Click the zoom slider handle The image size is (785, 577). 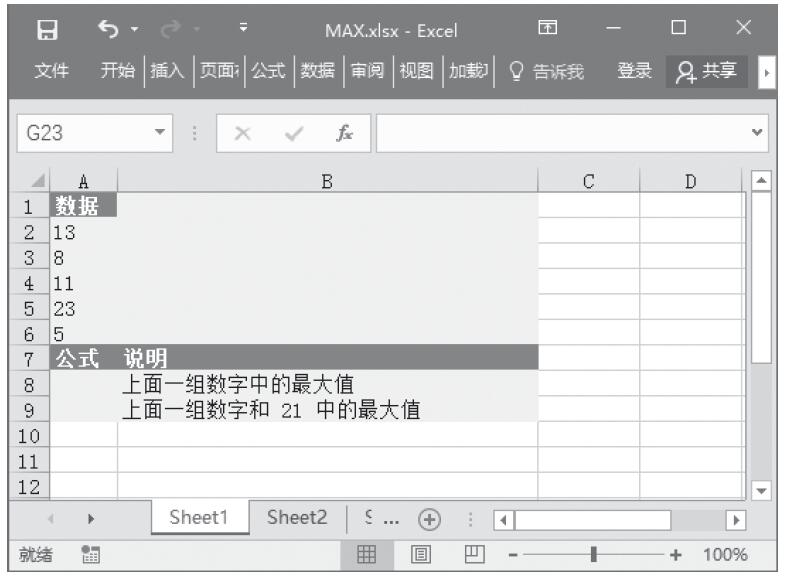click(x=595, y=554)
